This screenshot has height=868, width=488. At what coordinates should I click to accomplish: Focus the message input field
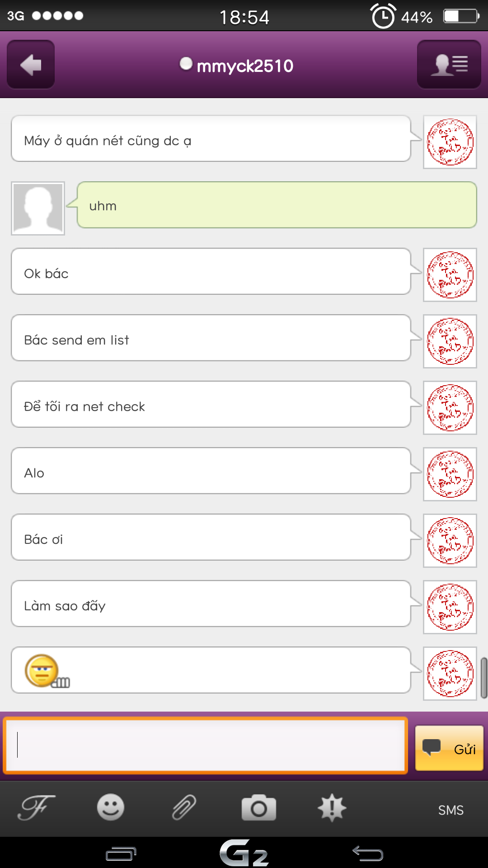pos(206,745)
